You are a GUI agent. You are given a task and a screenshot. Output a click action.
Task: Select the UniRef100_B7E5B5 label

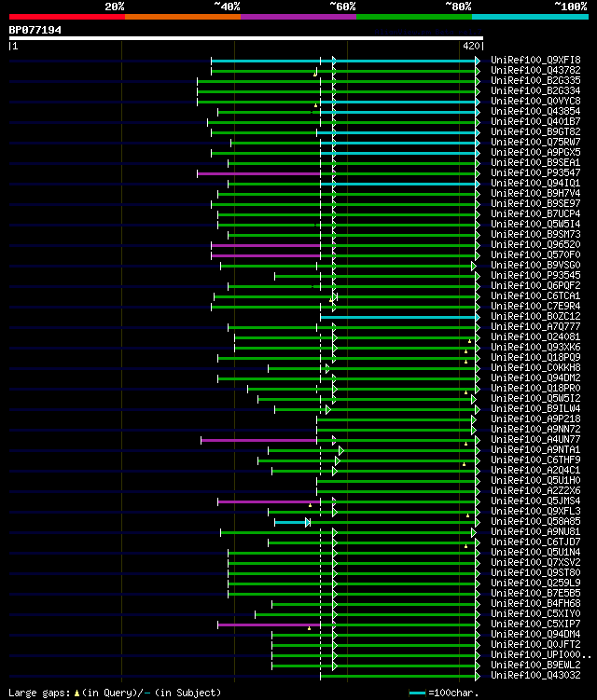tap(535, 594)
